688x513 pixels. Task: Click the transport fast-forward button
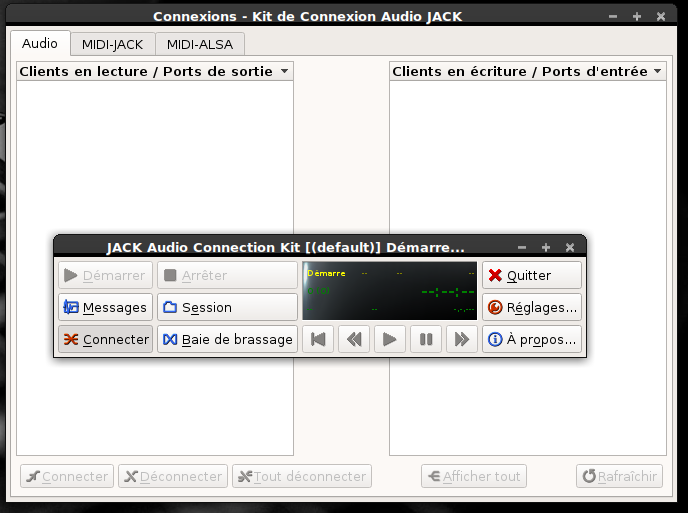[x=462, y=339]
